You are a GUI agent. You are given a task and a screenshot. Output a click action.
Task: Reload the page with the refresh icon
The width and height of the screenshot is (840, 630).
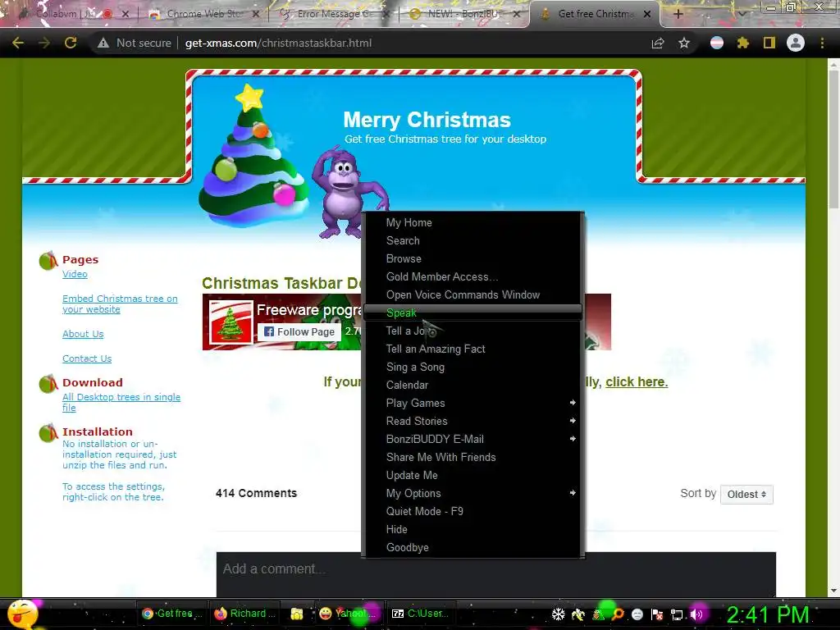[x=71, y=43]
